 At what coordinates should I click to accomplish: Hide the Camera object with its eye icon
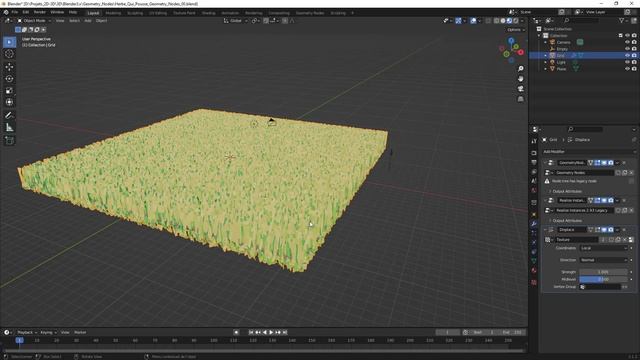tap(627, 42)
